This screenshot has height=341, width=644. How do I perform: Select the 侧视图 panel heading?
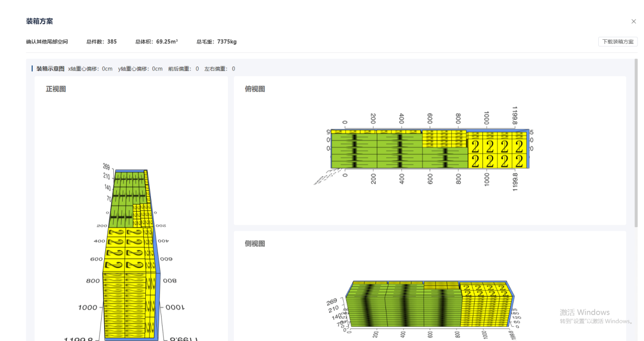(255, 244)
